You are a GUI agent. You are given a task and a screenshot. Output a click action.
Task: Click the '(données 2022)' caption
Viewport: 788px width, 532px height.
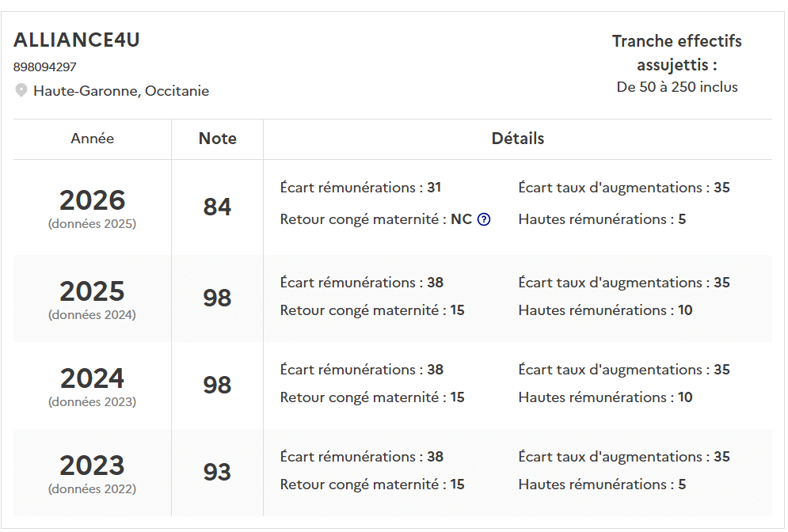click(x=92, y=489)
